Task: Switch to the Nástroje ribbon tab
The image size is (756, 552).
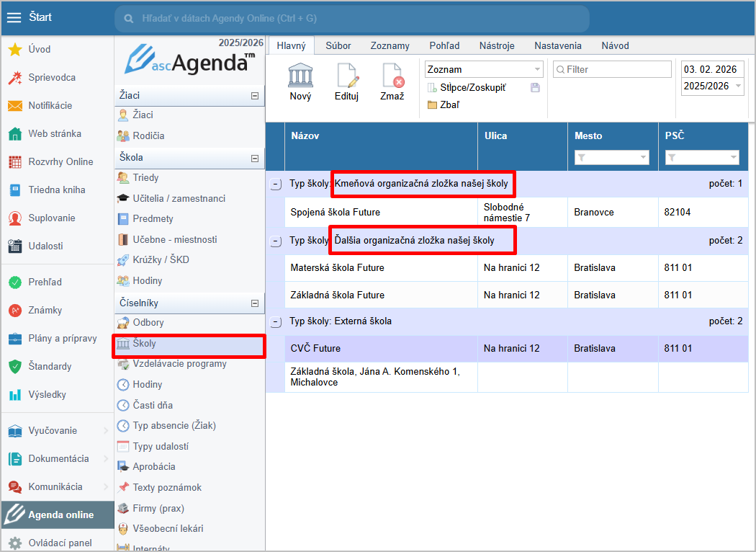Action: (x=497, y=45)
